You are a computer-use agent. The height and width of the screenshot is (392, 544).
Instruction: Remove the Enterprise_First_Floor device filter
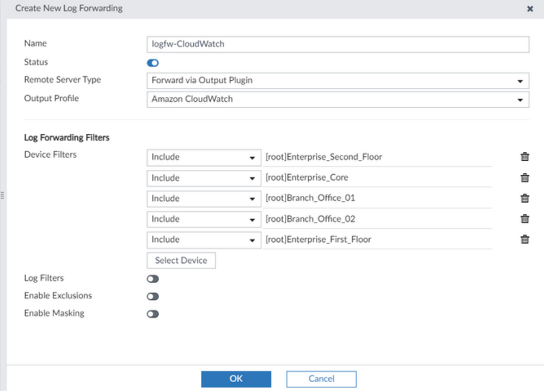click(525, 240)
